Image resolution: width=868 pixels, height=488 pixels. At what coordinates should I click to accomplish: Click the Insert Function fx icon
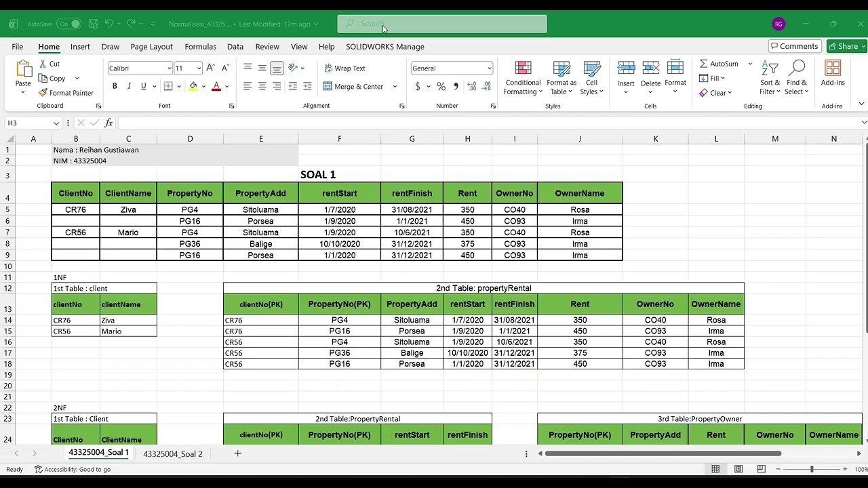108,123
